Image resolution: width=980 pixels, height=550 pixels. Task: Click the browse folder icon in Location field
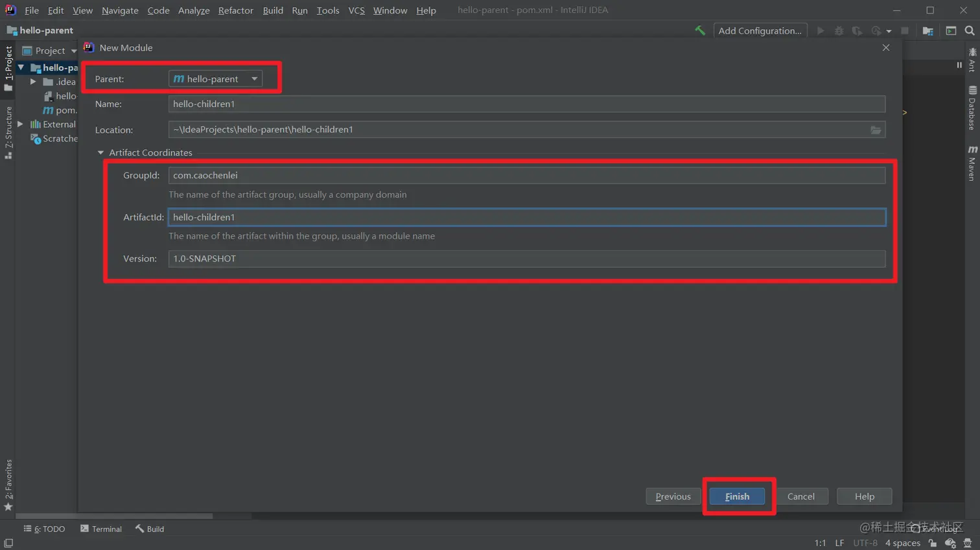[876, 130]
